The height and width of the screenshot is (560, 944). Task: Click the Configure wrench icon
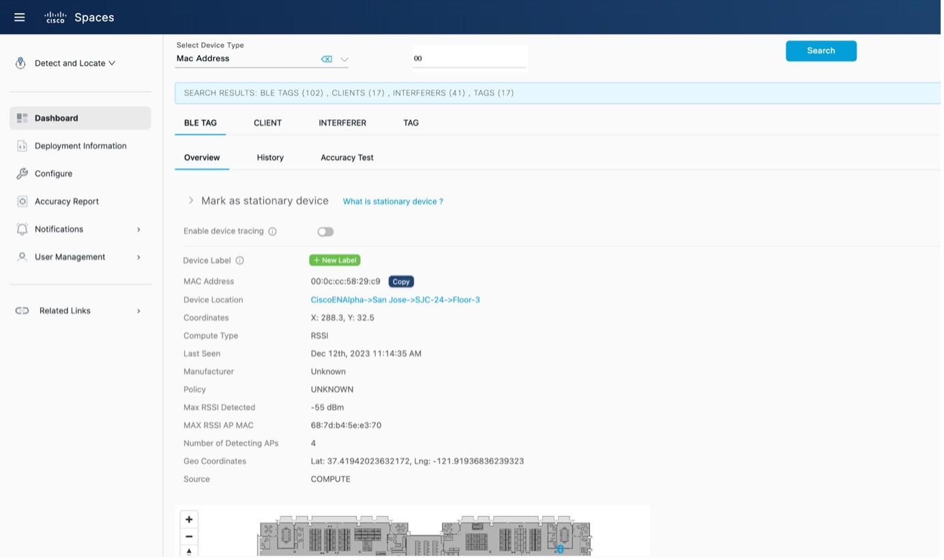coord(22,174)
